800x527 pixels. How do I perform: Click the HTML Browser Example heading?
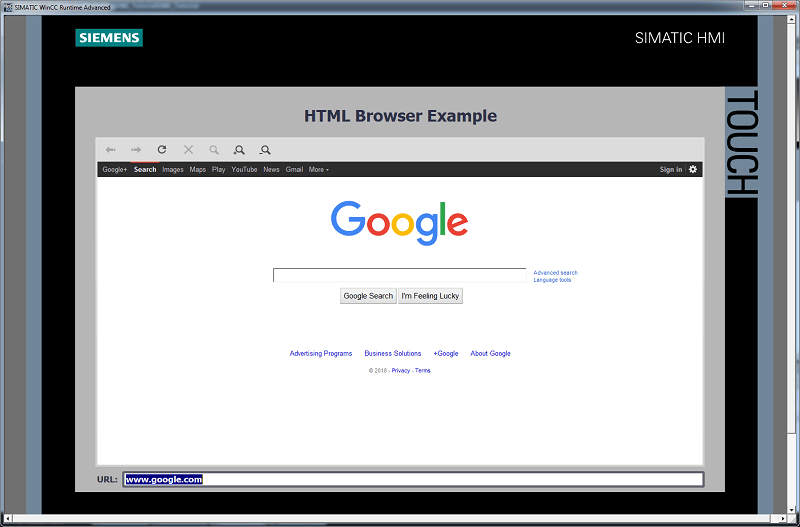[400, 116]
